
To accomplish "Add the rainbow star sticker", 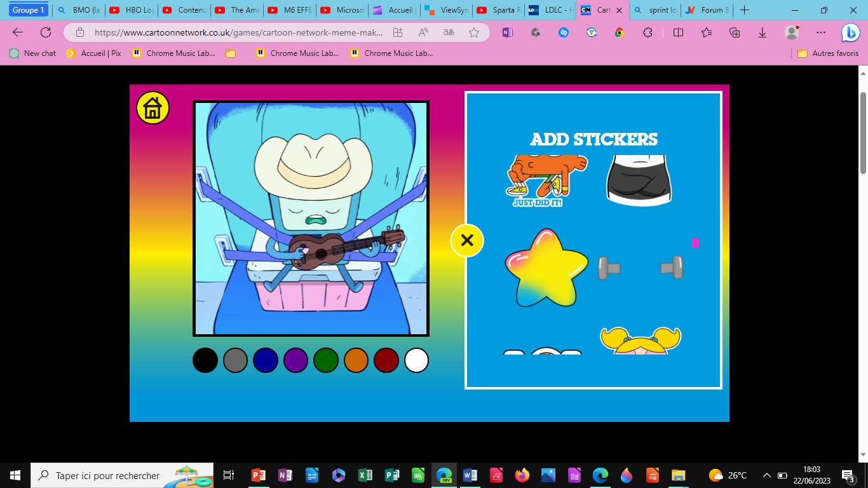I will 546,268.
